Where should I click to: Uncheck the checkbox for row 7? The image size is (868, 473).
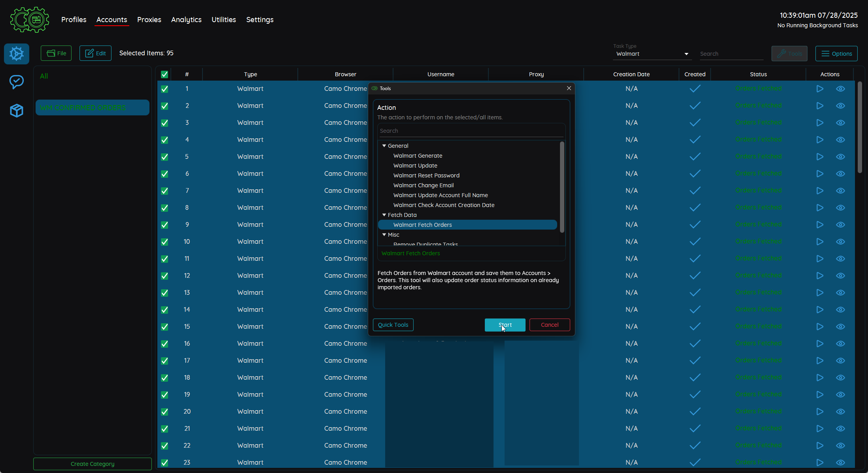tap(165, 191)
